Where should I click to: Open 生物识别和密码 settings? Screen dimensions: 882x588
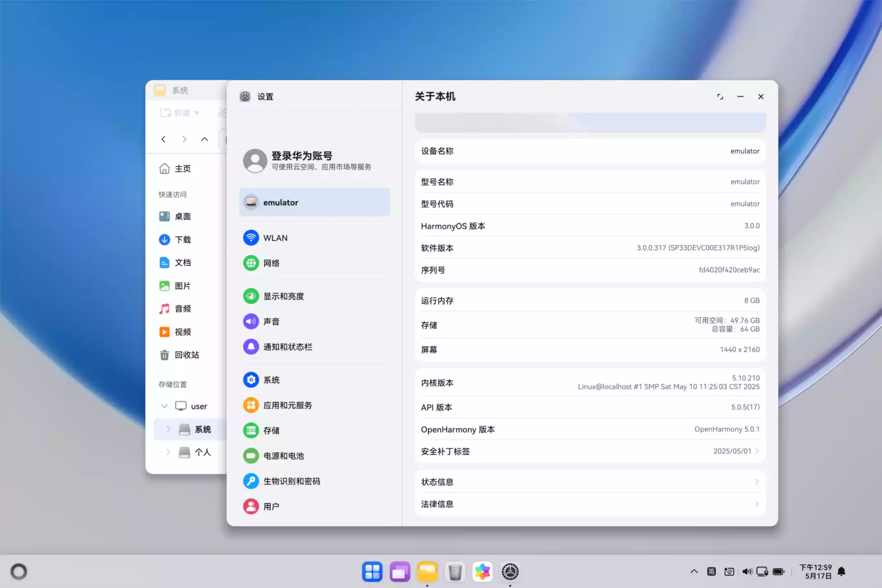click(x=314, y=481)
